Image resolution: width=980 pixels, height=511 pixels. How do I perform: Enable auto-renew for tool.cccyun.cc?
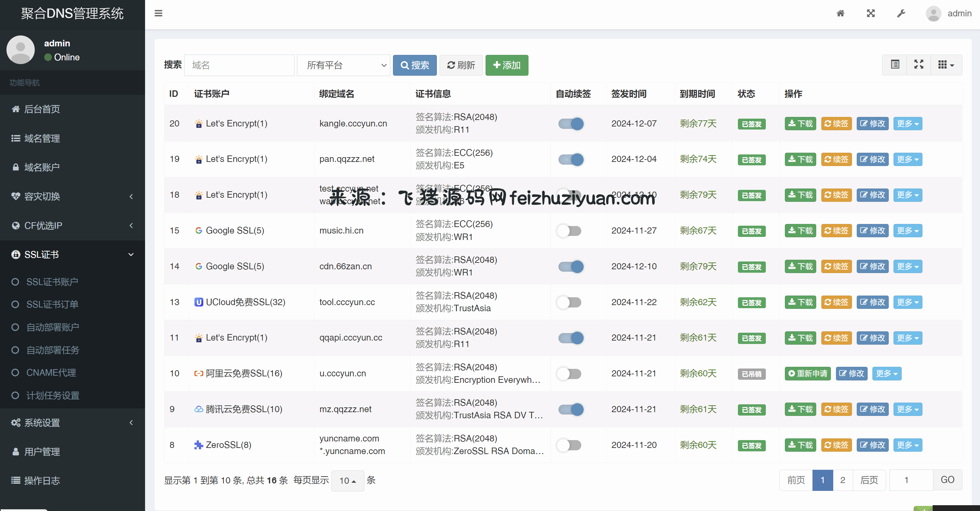pyautogui.click(x=569, y=302)
